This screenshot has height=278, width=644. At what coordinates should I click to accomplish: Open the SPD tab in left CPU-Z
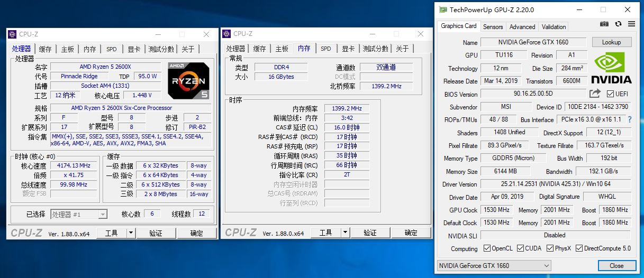[111, 49]
